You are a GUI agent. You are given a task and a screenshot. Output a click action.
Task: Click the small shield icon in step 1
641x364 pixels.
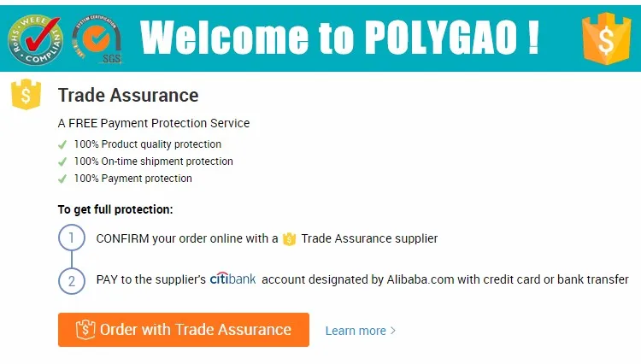tap(289, 238)
